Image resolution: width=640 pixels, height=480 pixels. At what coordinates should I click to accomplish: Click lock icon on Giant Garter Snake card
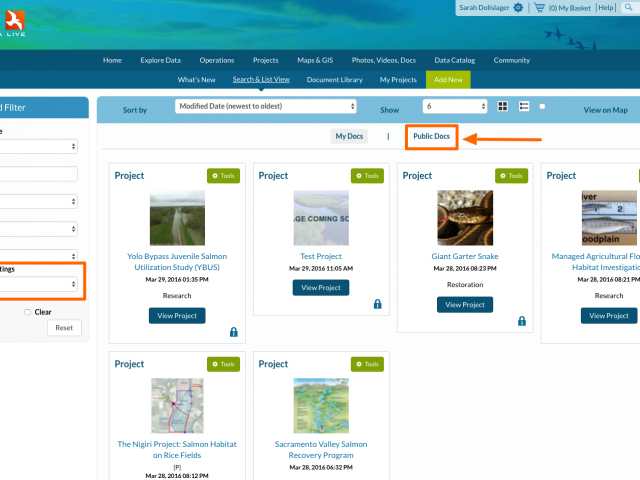(522, 321)
